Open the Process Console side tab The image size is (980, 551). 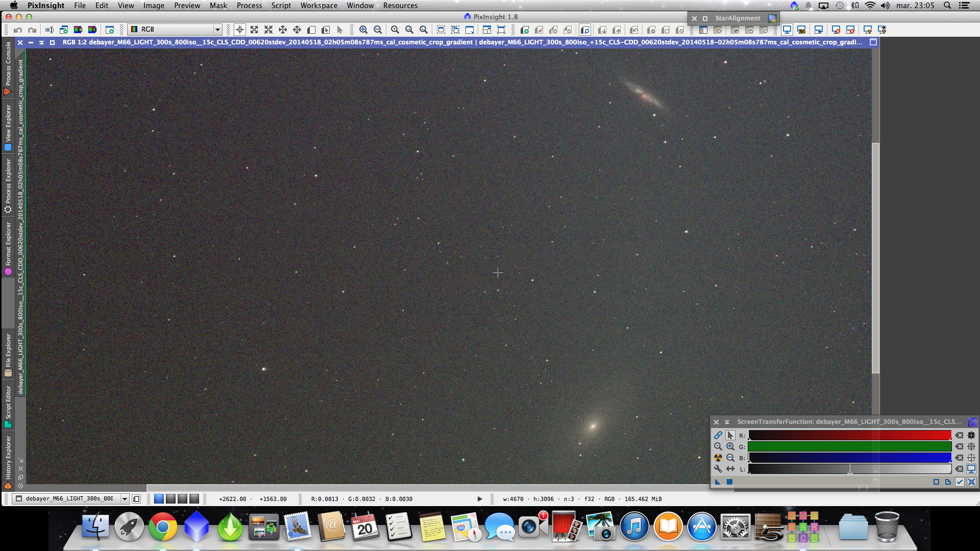tap(8, 67)
